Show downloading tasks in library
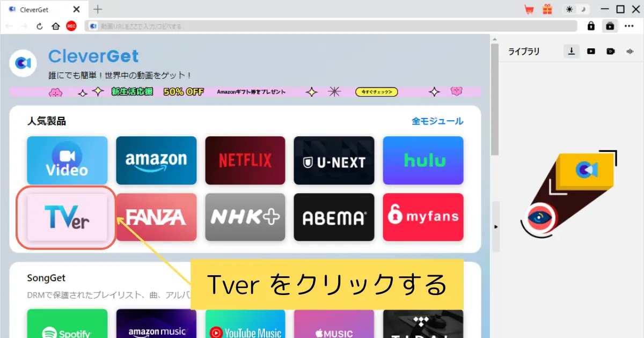This screenshot has height=338, width=644. tap(572, 52)
